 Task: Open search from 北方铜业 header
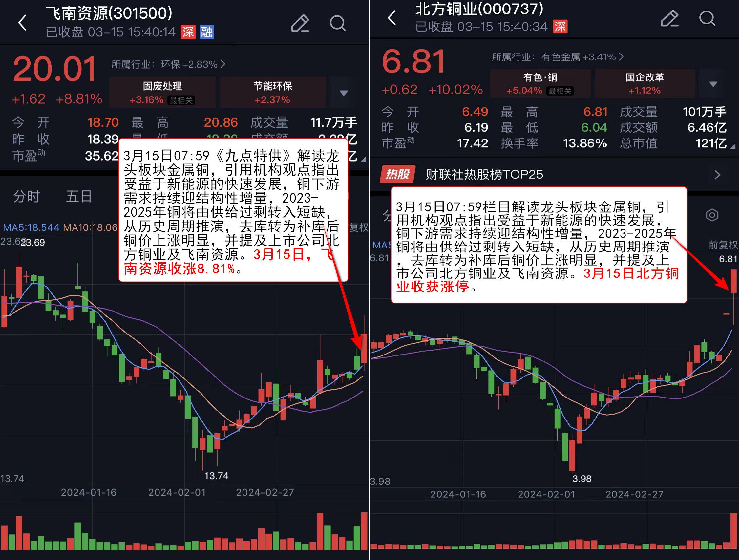coord(707,18)
